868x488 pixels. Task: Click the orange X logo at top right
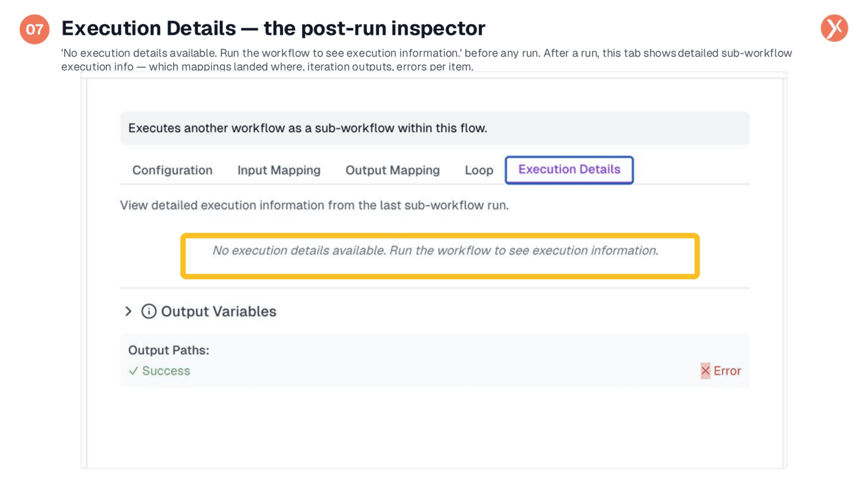(834, 28)
